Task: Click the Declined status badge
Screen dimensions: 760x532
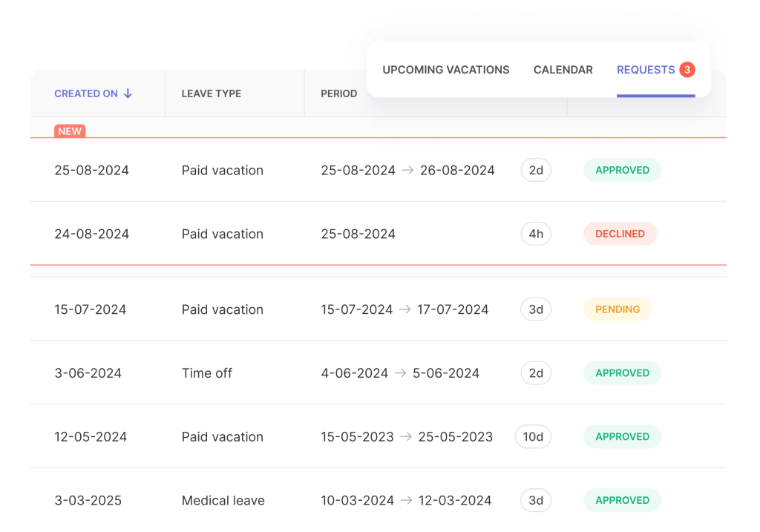Action: point(620,234)
